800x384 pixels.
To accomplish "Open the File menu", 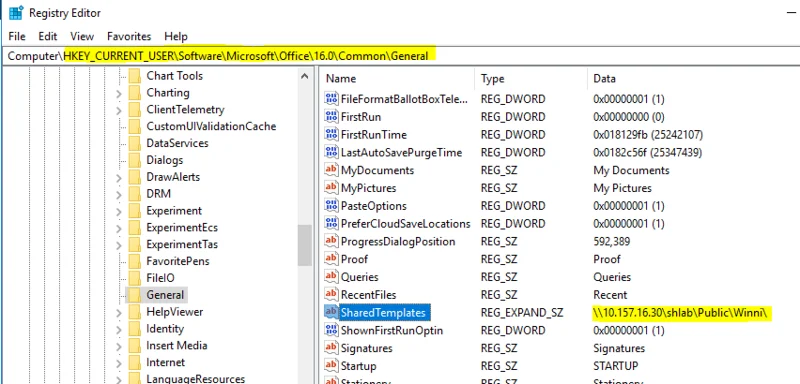I will pyautogui.click(x=17, y=36).
